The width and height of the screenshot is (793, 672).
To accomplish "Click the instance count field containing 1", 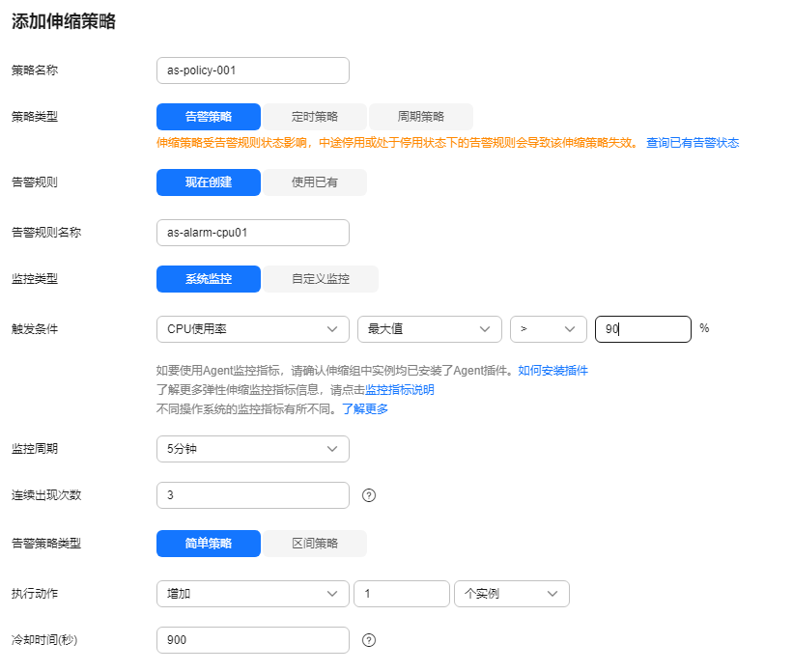I will [x=402, y=594].
